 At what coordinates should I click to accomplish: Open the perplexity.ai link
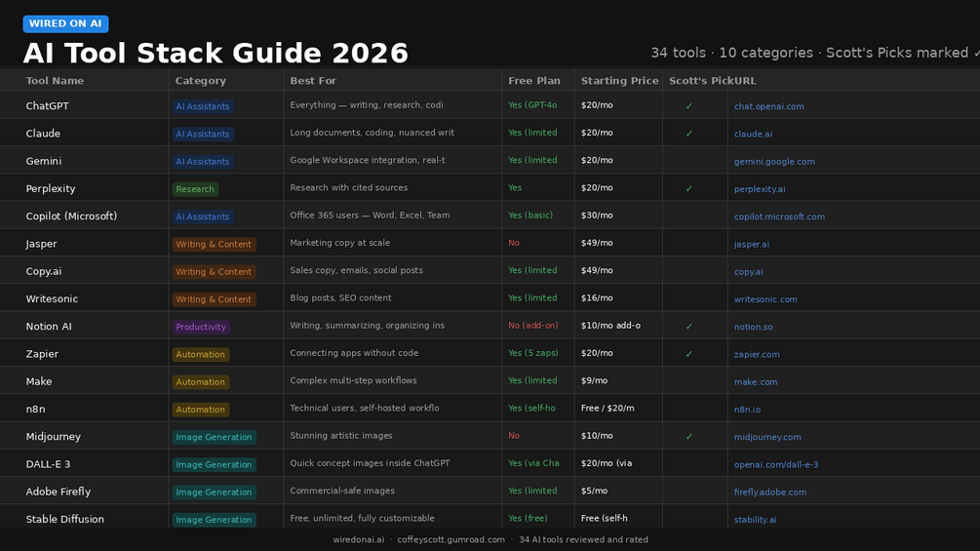coord(760,188)
